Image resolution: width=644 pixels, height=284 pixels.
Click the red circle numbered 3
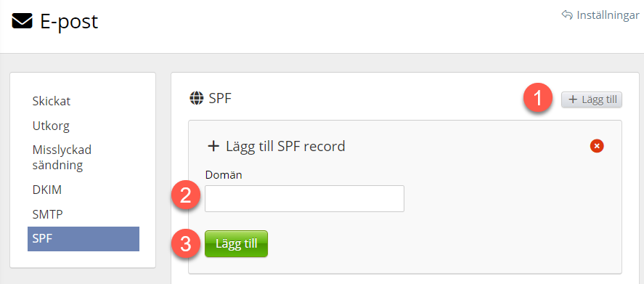[186, 244]
